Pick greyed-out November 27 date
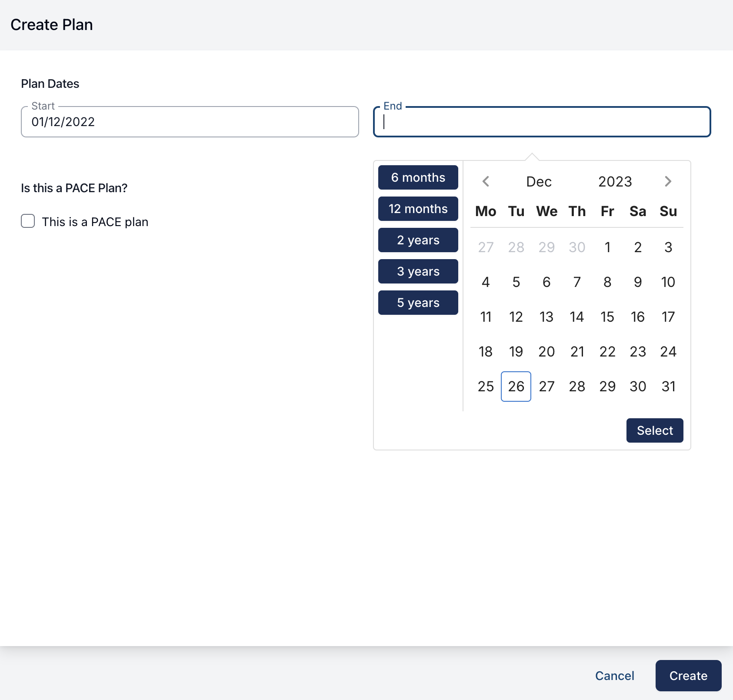The height and width of the screenshot is (700, 733). [486, 247]
